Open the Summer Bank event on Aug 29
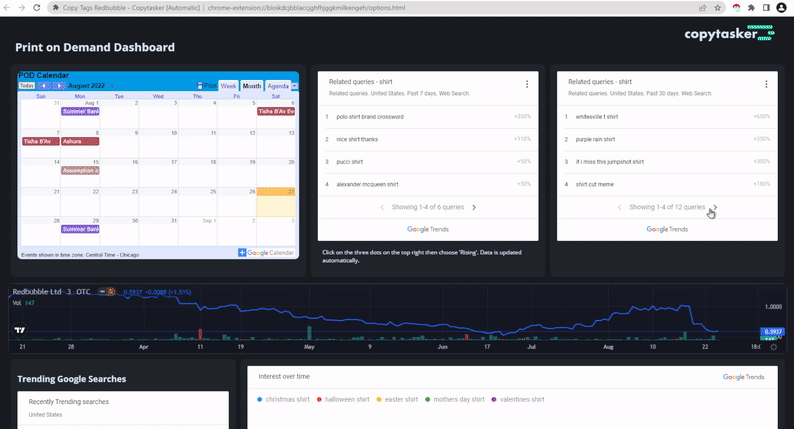Viewport: 794px width, 429px height. pyautogui.click(x=80, y=229)
